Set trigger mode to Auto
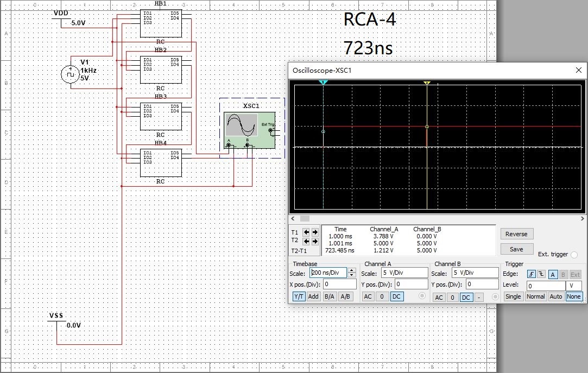 (556, 296)
